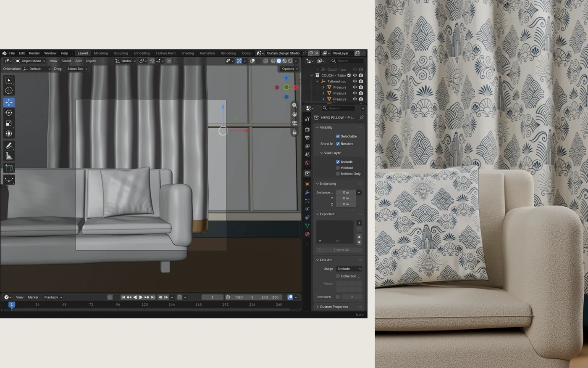Switch viewport to rendered shading
The image size is (588, 368).
(290, 61)
